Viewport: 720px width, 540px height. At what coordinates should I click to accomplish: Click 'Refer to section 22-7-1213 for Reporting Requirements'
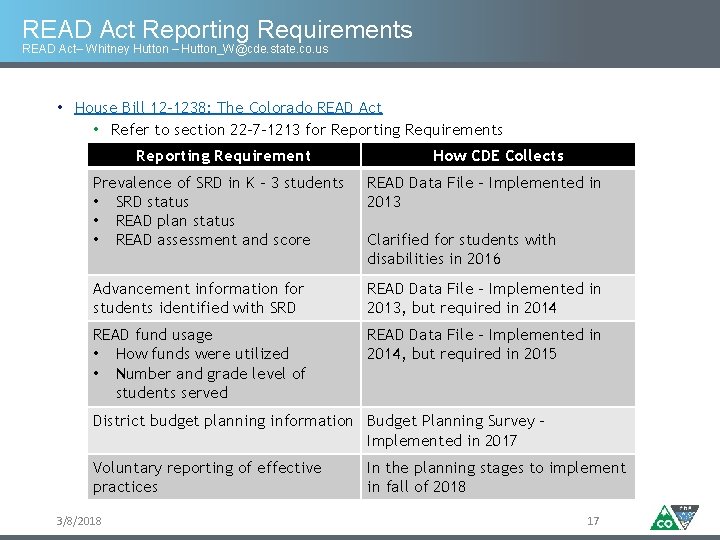(x=307, y=130)
